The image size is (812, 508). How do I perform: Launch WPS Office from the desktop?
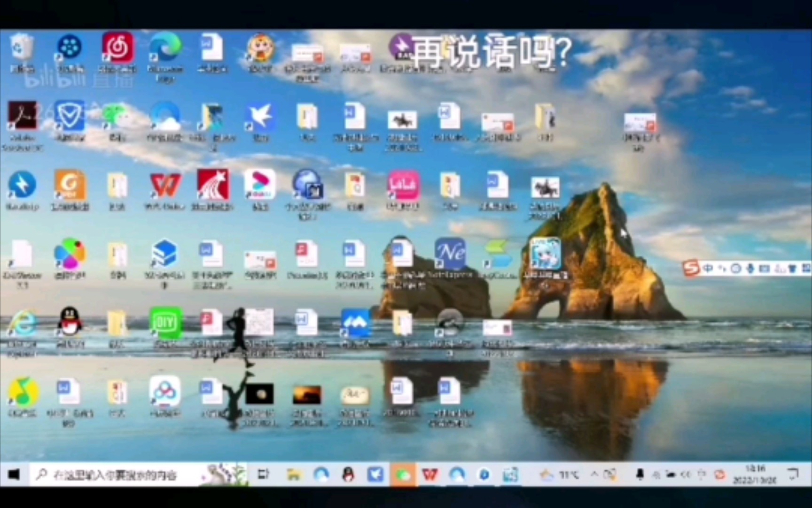165,185
